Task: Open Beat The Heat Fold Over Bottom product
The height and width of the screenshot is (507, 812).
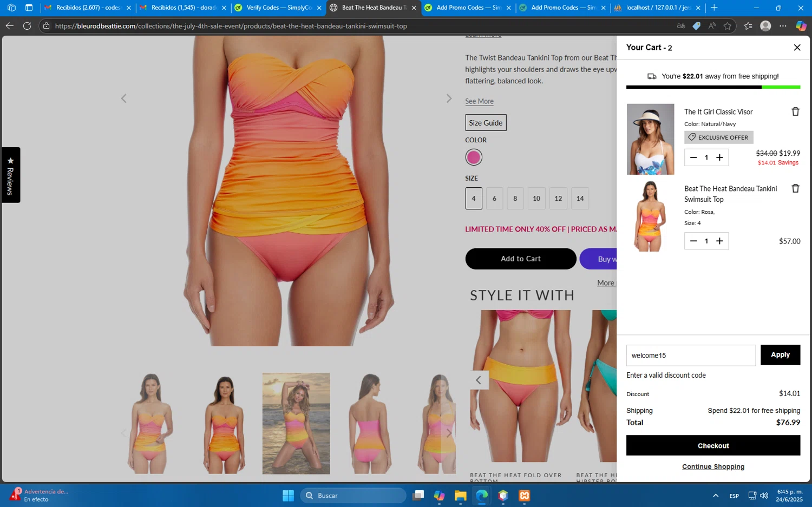Action: pyautogui.click(x=520, y=386)
